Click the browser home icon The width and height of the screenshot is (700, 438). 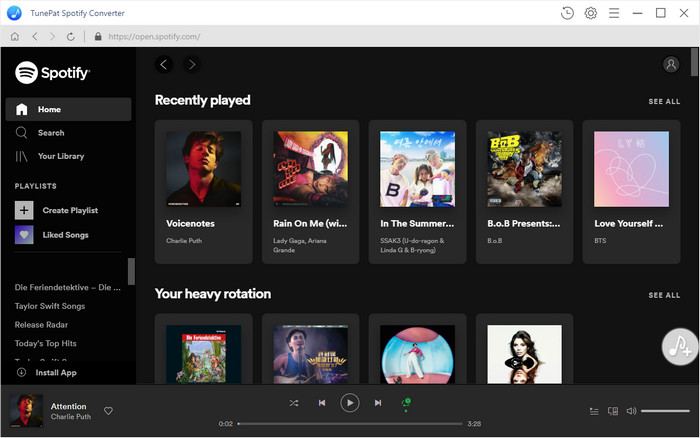point(14,36)
